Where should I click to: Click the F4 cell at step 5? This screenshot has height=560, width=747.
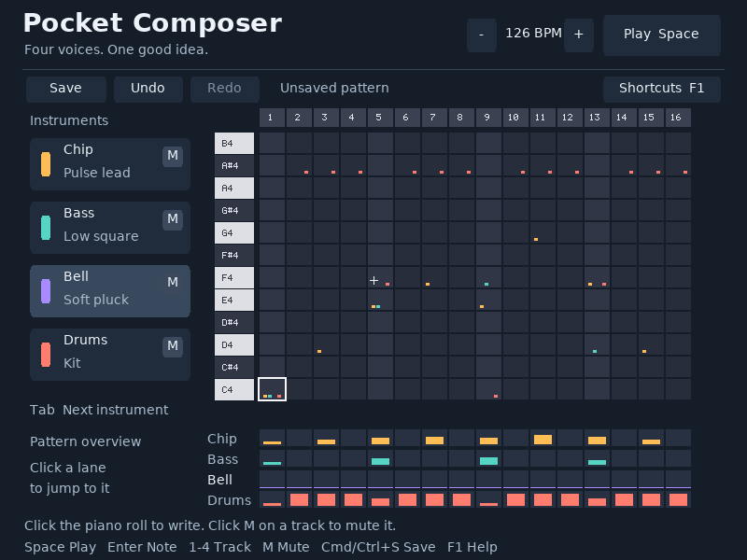[380, 277]
